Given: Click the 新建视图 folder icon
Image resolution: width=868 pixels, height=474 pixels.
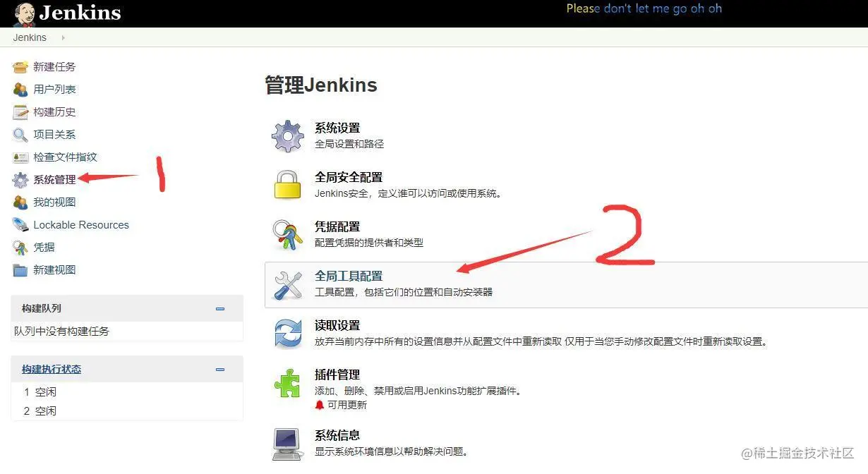Looking at the screenshot, I should (x=20, y=270).
